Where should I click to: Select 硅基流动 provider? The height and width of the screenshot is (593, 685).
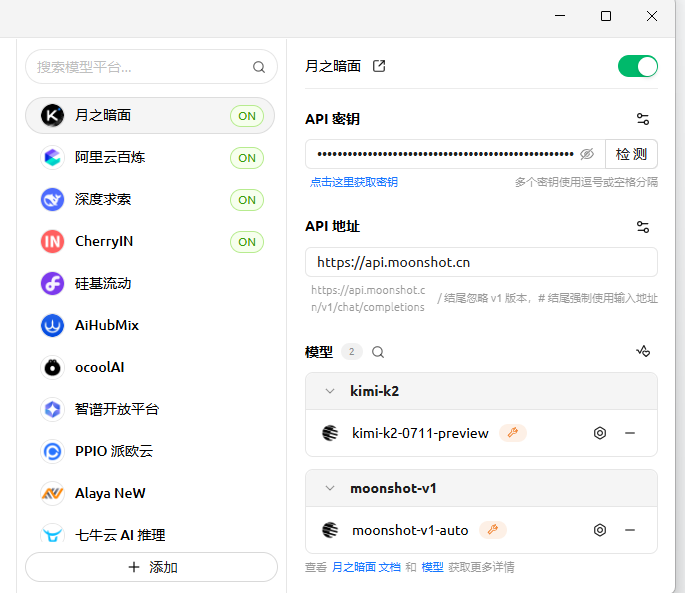click(x=150, y=283)
